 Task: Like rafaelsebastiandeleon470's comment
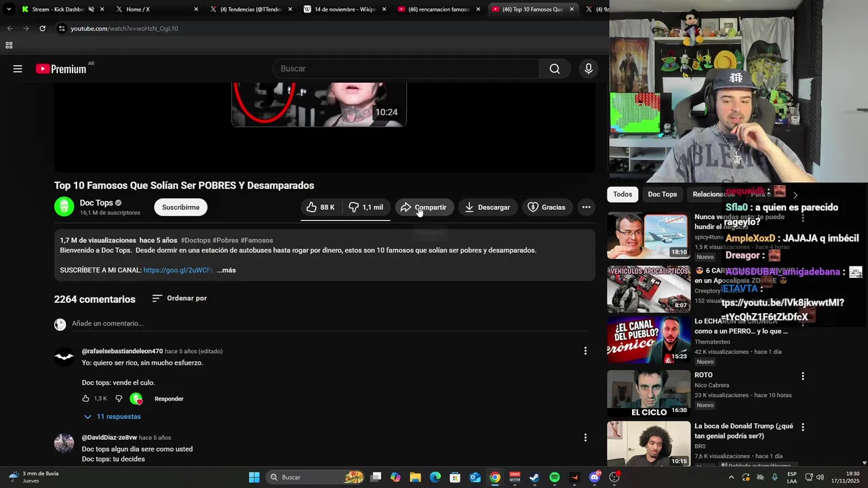click(85, 399)
